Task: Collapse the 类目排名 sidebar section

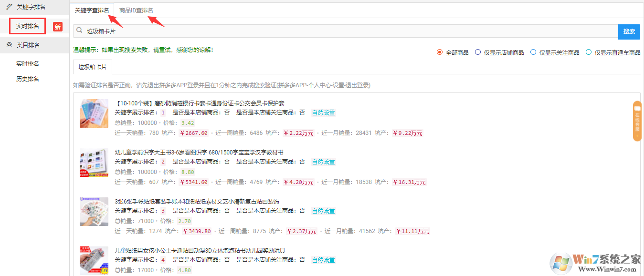Action: pyautogui.click(x=28, y=45)
